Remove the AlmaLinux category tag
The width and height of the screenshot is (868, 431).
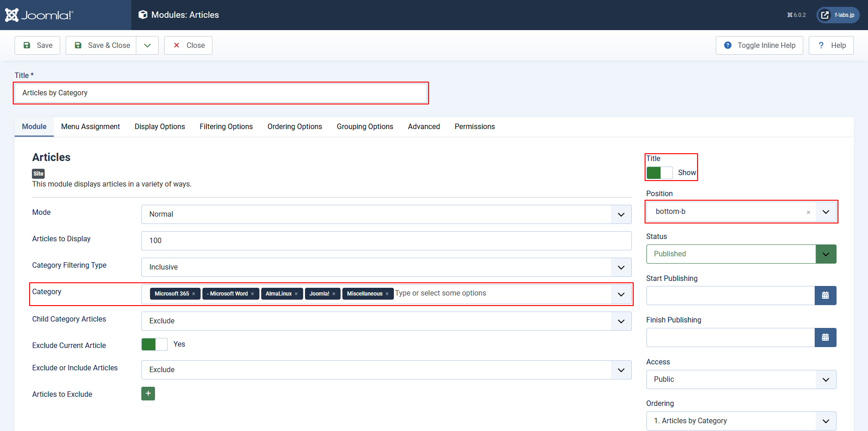[x=296, y=294]
